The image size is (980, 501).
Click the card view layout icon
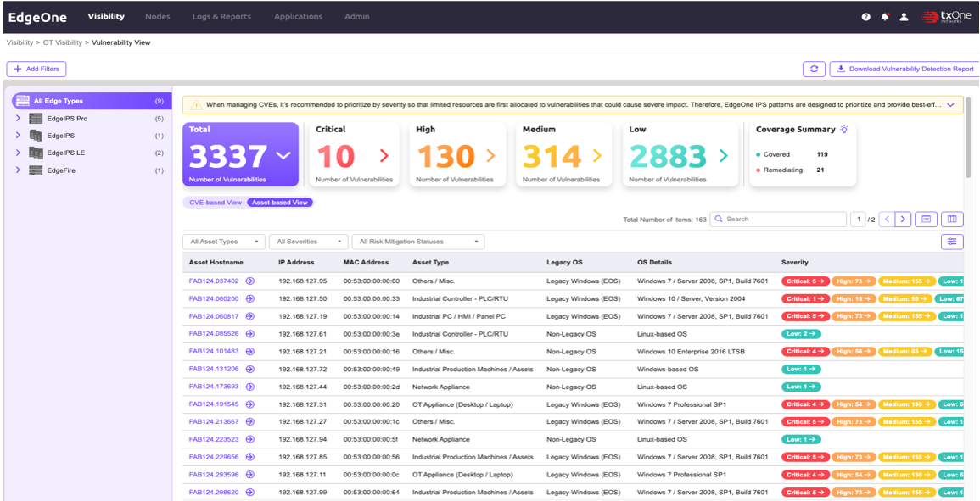(x=927, y=220)
